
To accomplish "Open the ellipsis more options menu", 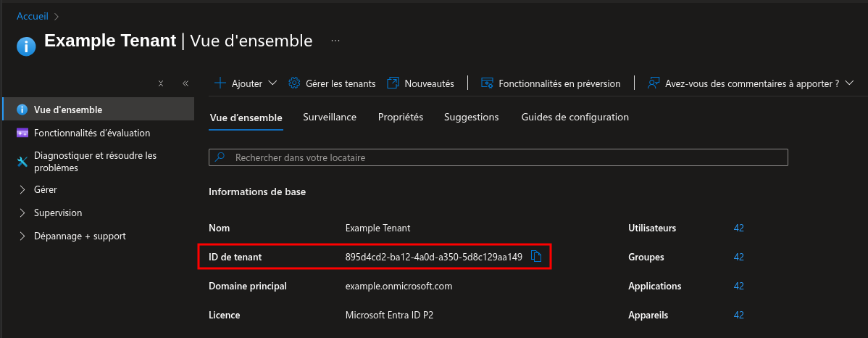I will 335,41.
